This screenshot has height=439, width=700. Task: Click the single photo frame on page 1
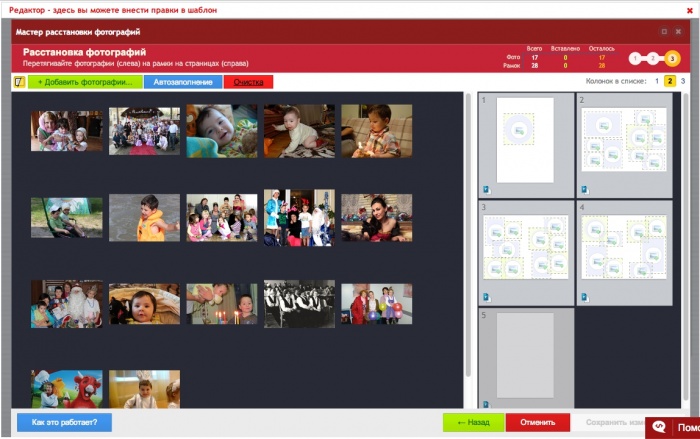click(x=519, y=130)
